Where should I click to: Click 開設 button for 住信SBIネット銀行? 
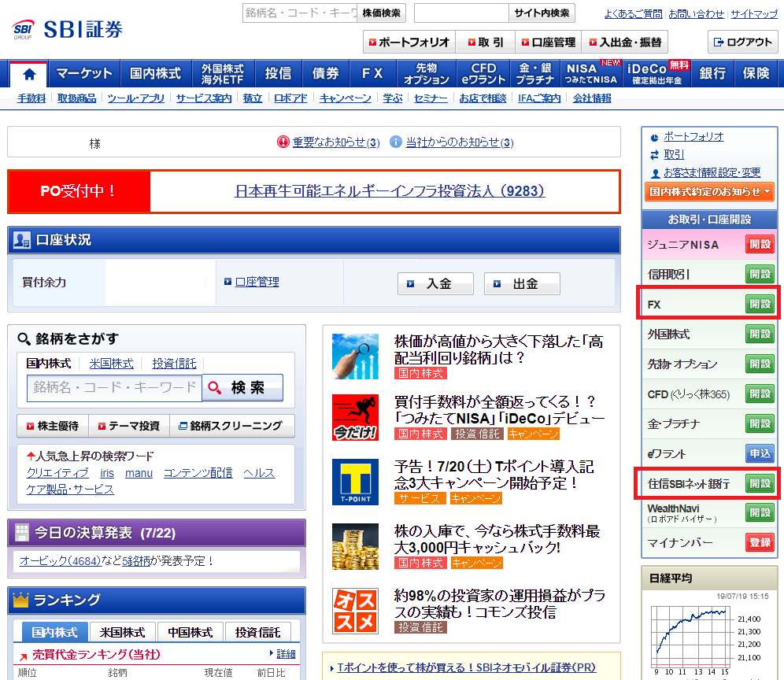tap(760, 483)
